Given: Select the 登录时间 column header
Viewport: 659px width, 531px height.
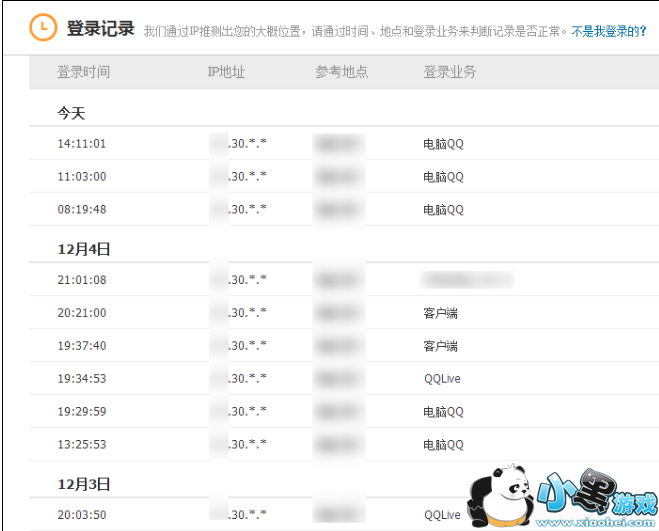Looking at the screenshot, I should [84, 72].
